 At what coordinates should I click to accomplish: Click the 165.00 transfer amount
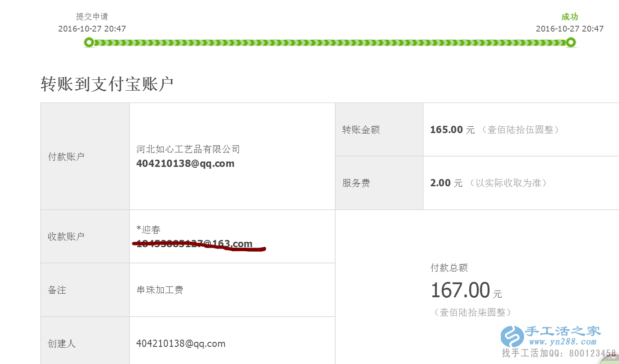[446, 130]
